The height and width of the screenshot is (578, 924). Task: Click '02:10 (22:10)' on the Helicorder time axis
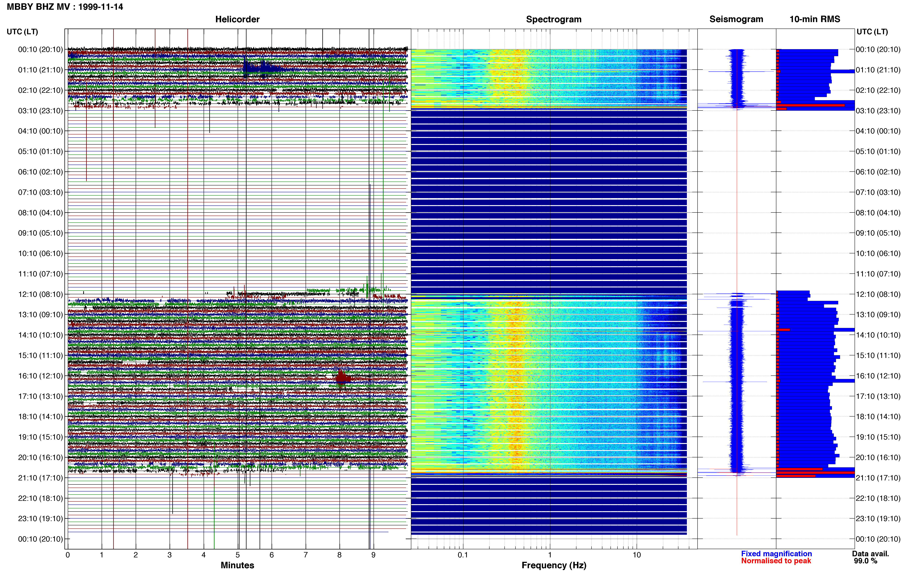tap(41, 90)
